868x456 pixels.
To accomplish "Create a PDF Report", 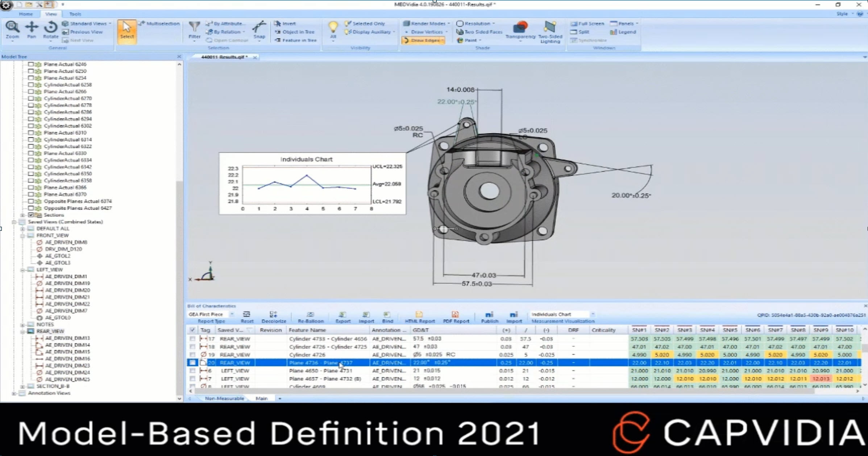I will click(456, 315).
